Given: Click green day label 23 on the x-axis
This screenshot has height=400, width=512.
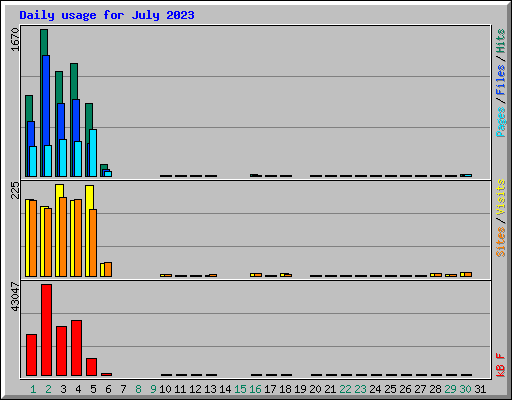Looking at the screenshot, I should (360, 389).
